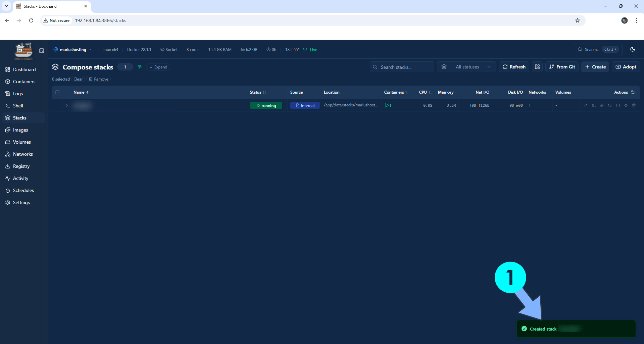
Task: Select the stack row checkbox
Action: point(57,105)
